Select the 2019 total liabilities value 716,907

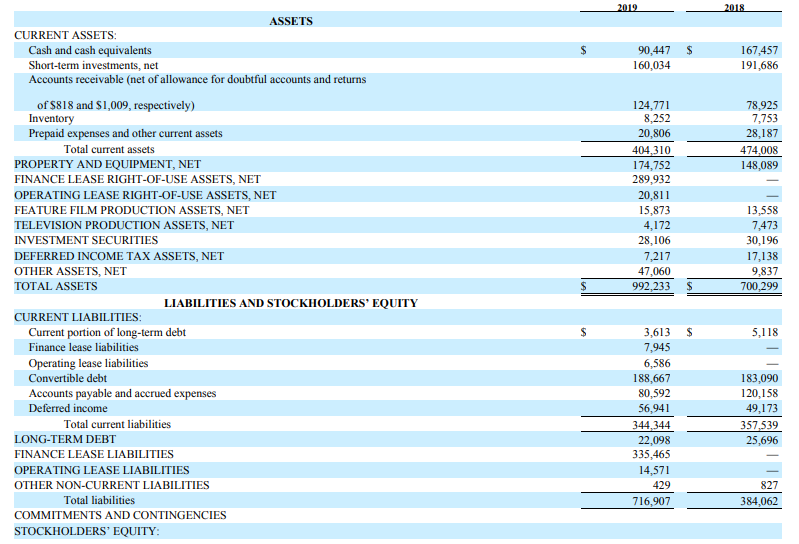(652, 500)
